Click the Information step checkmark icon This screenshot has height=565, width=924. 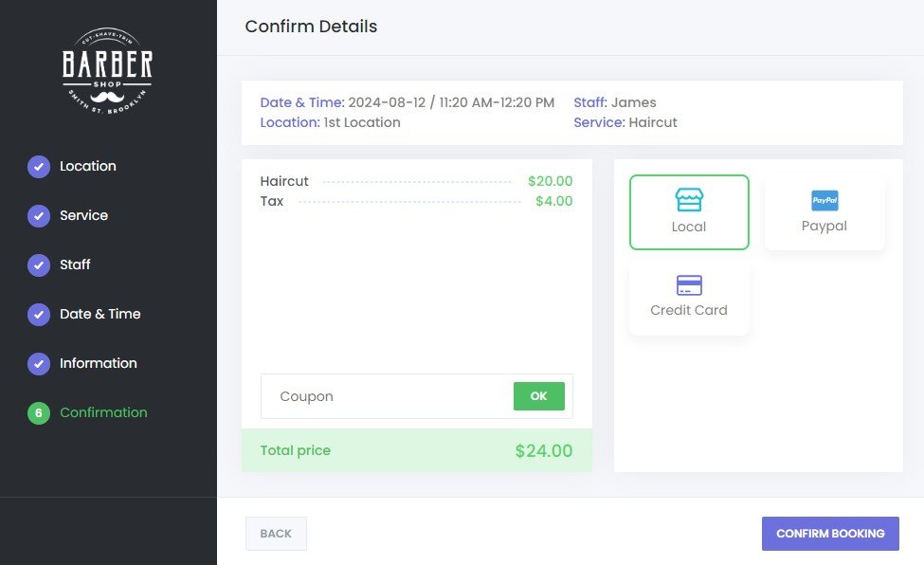(38, 364)
